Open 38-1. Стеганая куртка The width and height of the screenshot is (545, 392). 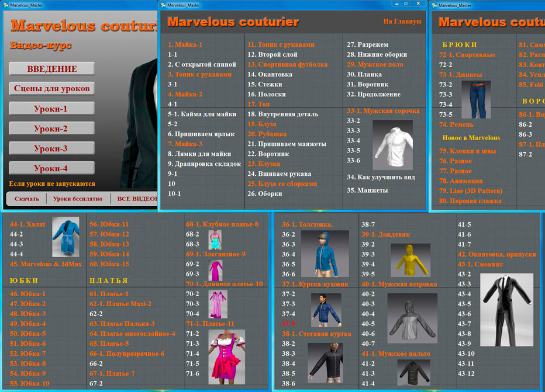316,334
